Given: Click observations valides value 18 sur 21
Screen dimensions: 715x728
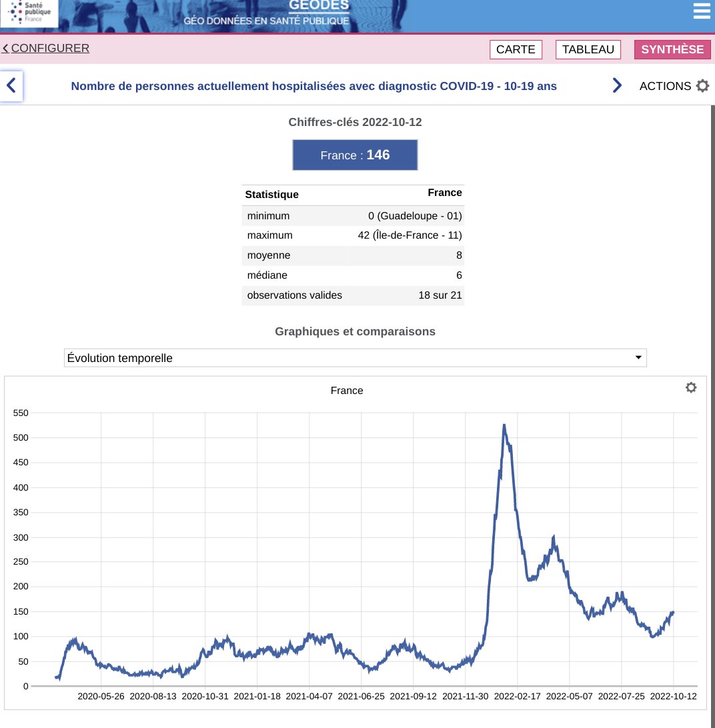Looking at the screenshot, I should tap(440, 295).
